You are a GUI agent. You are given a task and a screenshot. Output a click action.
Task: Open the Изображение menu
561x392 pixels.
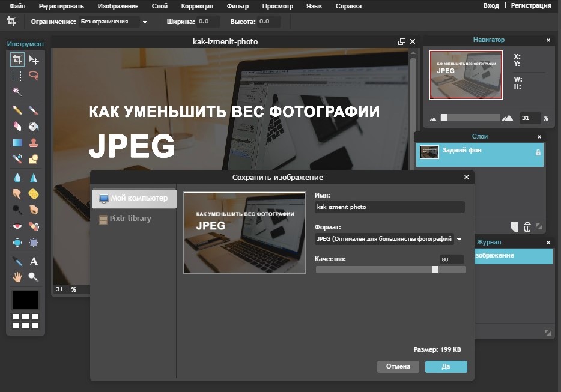(x=118, y=6)
